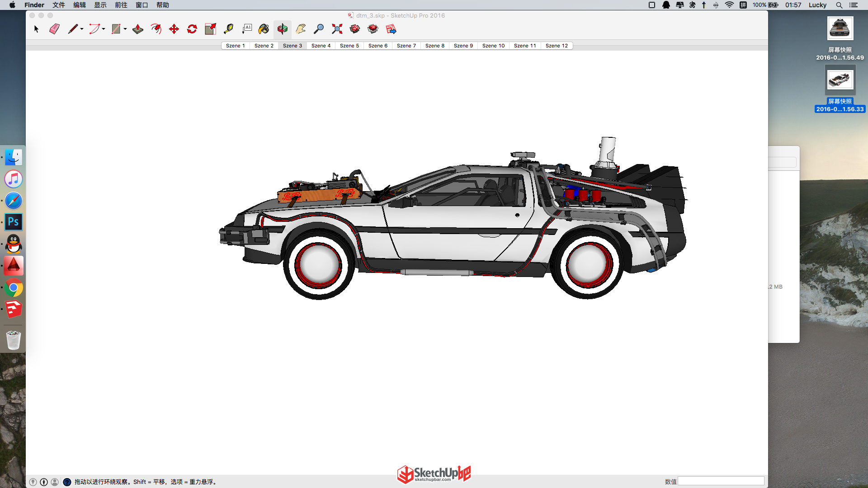Switch to the Szene 1 tab

(x=236, y=46)
